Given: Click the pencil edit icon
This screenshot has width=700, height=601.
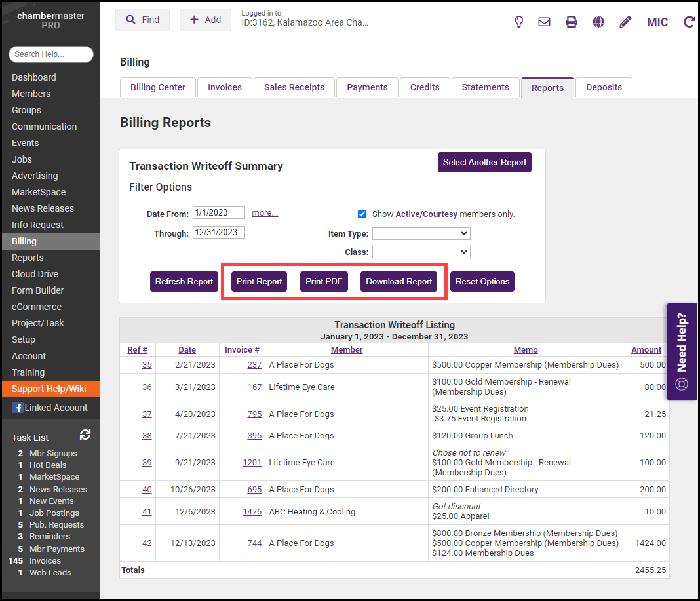Looking at the screenshot, I should (625, 22).
